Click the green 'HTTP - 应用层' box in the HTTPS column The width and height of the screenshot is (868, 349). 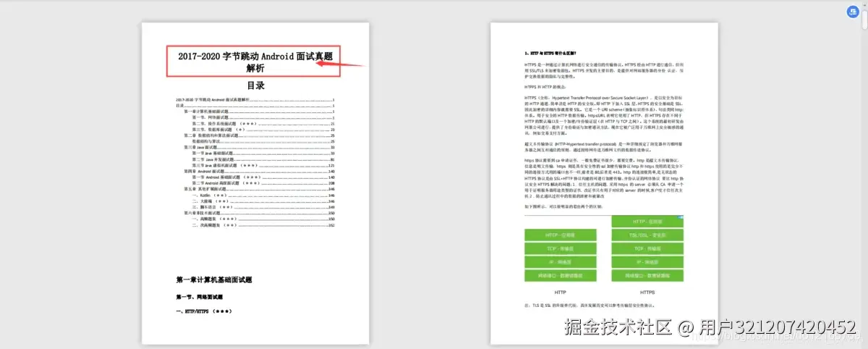point(647,222)
